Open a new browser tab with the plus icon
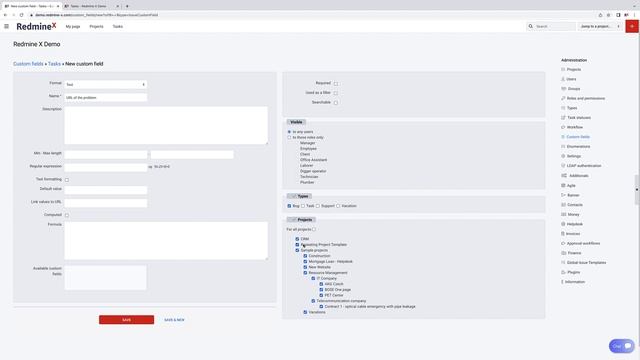The image size is (640, 360). [127, 6]
